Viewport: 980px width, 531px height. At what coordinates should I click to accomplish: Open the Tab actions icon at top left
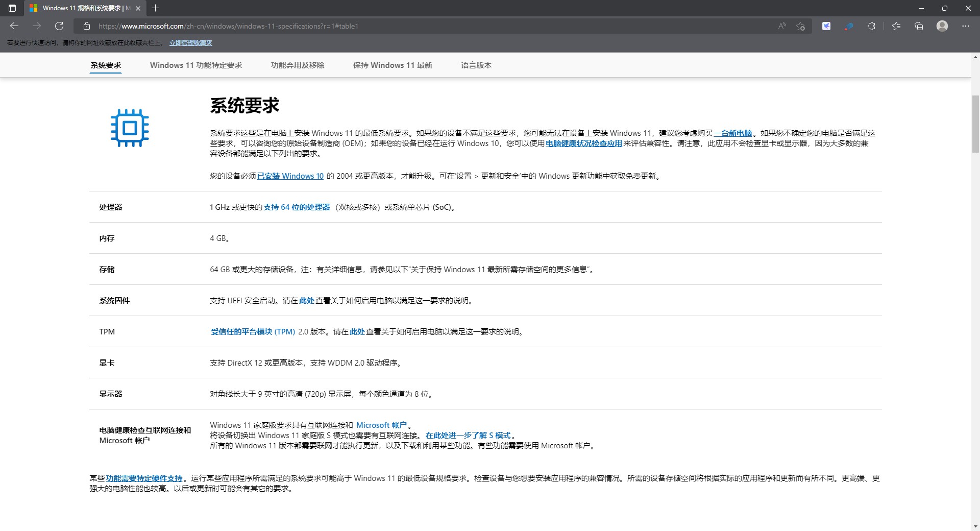coord(12,8)
